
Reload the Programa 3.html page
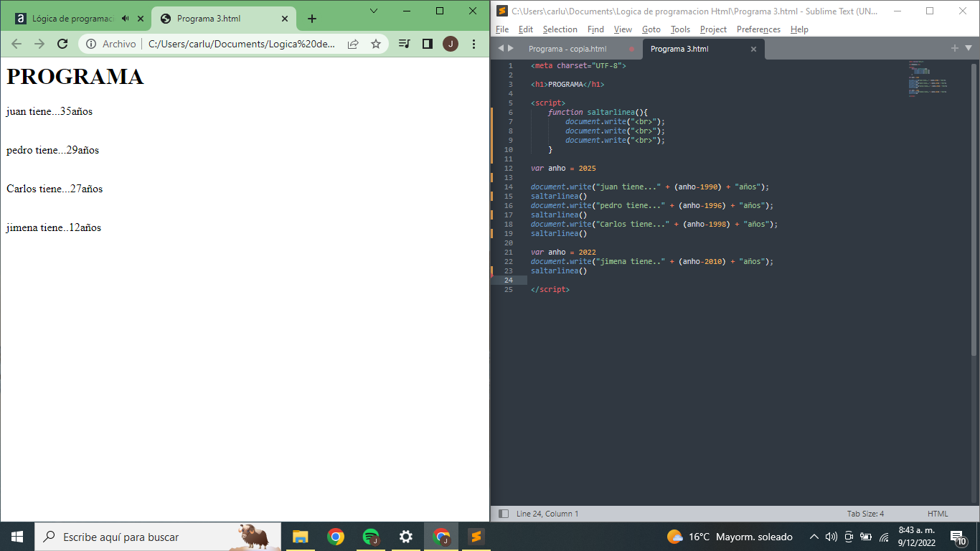click(62, 44)
